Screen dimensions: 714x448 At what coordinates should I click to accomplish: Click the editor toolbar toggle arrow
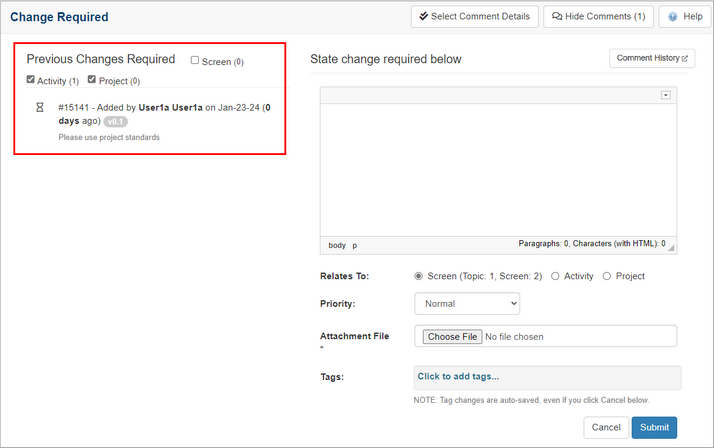tap(665, 95)
